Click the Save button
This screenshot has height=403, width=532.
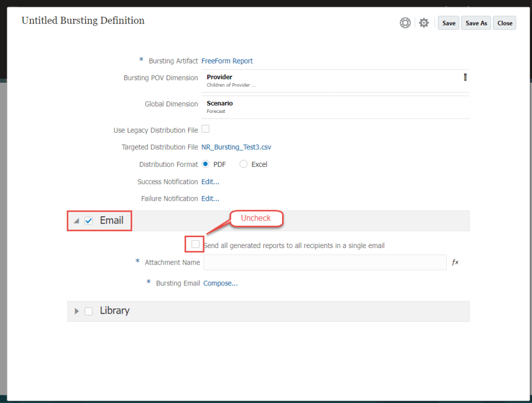pos(449,23)
